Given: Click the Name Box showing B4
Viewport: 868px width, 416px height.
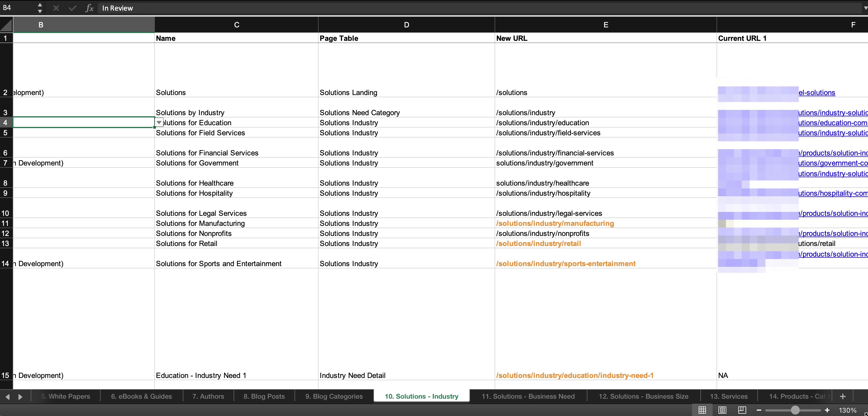Looking at the screenshot, I should [18, 8].
